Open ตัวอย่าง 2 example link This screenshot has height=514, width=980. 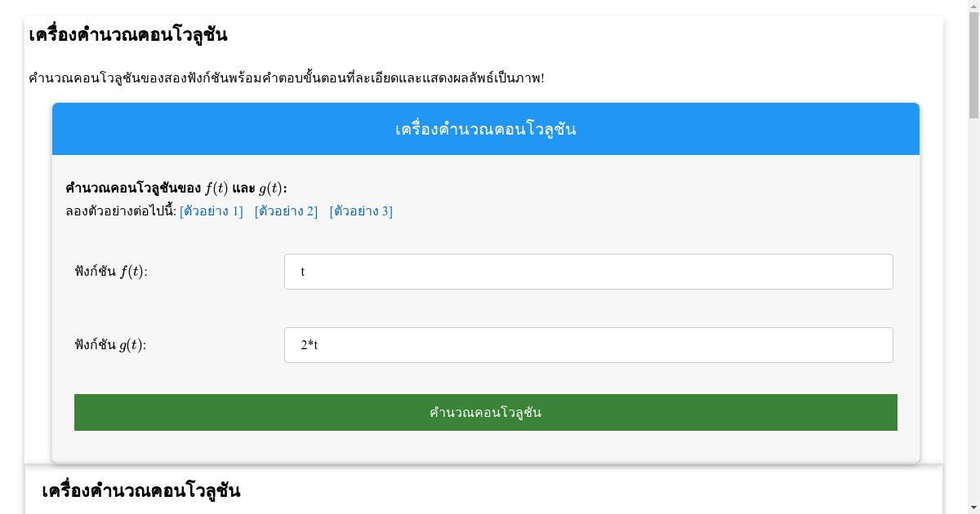[x=286, y=210]
